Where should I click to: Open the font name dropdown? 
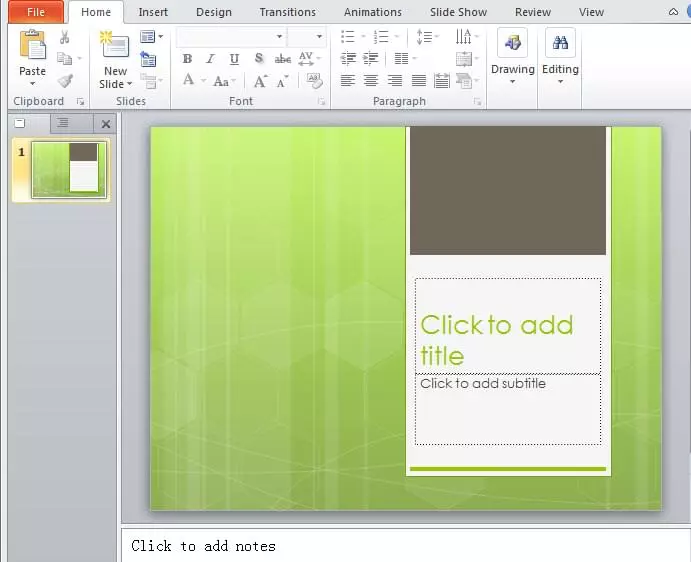click(x=278, y=37)
